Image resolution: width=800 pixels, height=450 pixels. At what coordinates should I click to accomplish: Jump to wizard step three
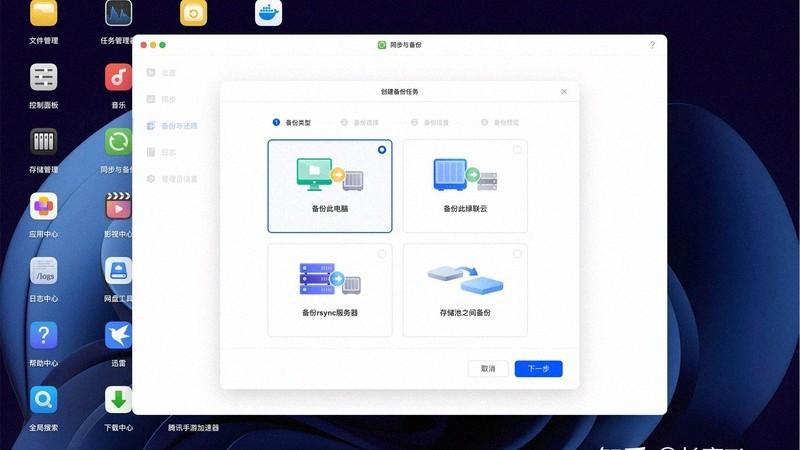(x=430, y=122)
